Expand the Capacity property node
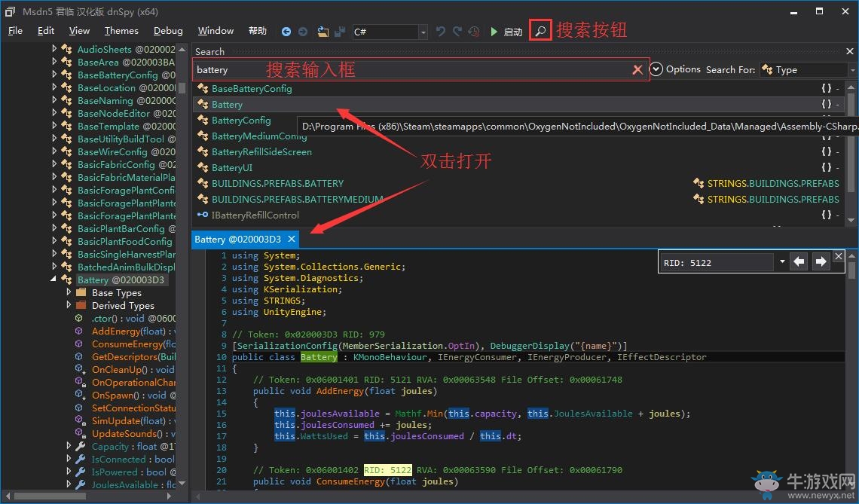The image size is (859, 504). (69, 446)
